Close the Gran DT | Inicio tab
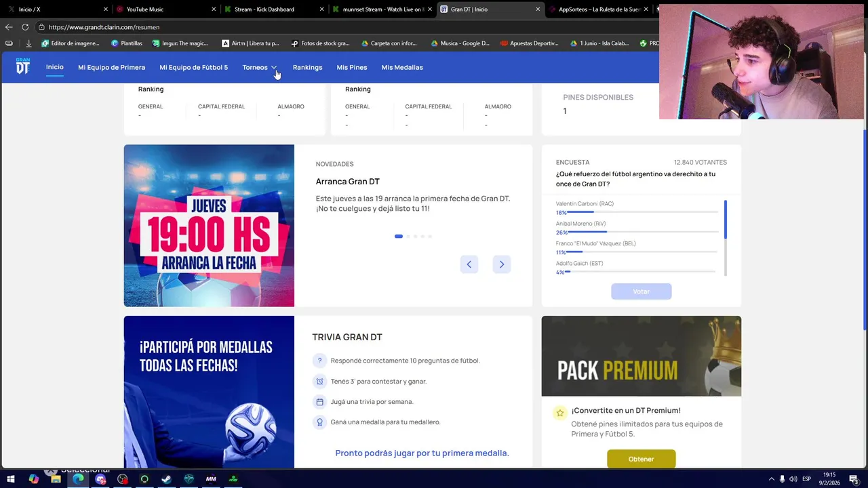Screen dimensions: 868x488 [x=538, y=9]
